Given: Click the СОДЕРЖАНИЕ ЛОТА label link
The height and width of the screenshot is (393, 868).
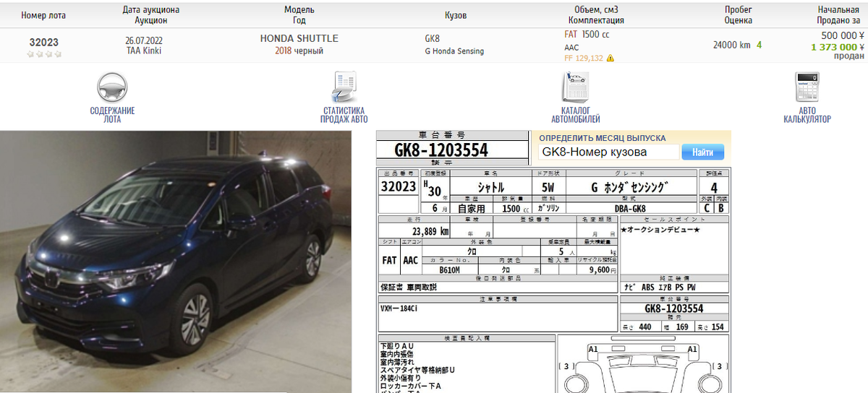Looking at the screenshot, I should coord(112,115).
